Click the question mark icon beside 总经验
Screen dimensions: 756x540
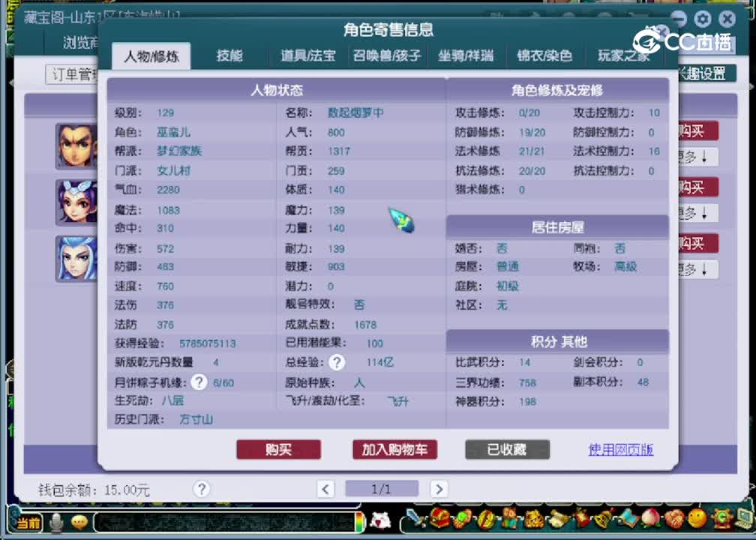[336, 361]
